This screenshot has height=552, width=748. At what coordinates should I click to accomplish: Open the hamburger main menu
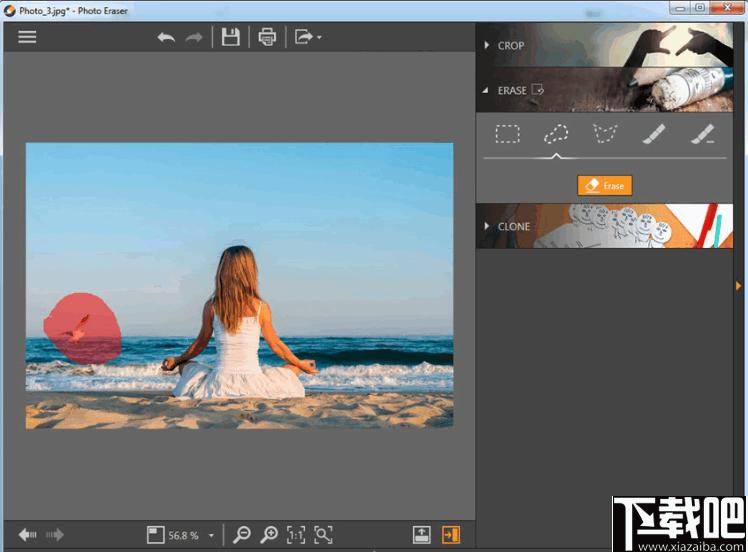click(x=27, y=37)
